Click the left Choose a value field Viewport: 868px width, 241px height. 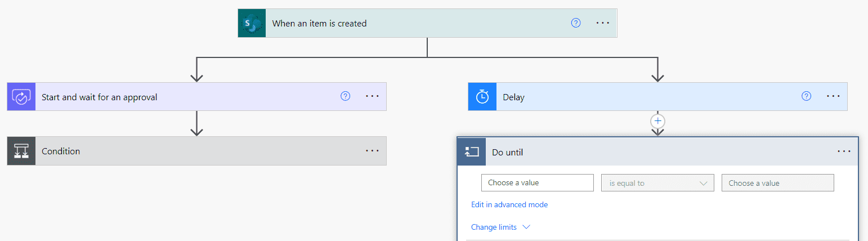tap(538, 183)
